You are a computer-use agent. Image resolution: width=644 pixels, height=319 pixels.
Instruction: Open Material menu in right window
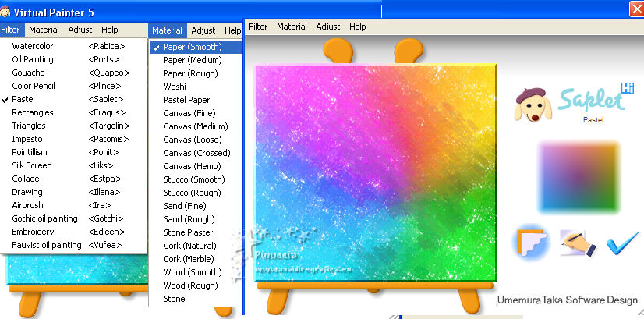[x=292, y=27]
